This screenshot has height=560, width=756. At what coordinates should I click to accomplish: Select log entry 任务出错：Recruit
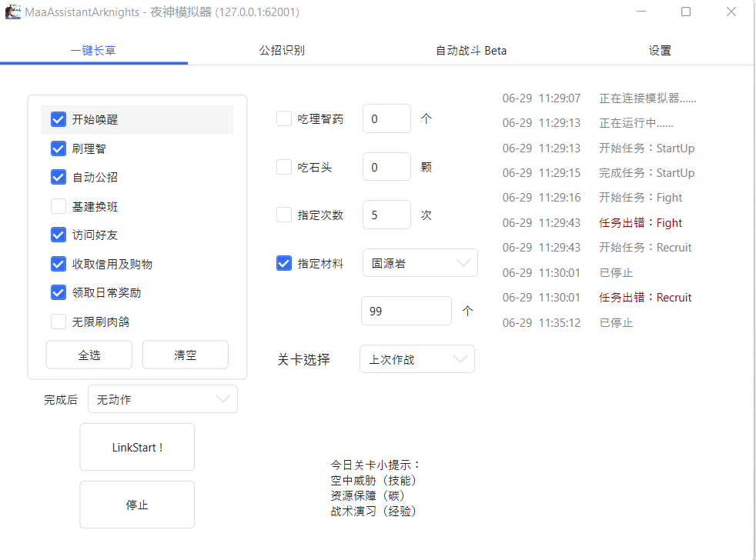pos(645,298)
